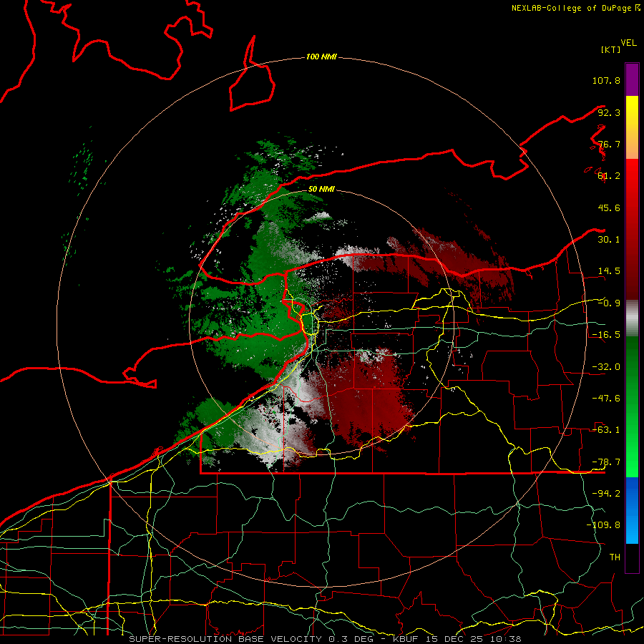Click the 92.3 velocity scale value
Viewport: 644px width, 644px height.
tap(609, 112)
